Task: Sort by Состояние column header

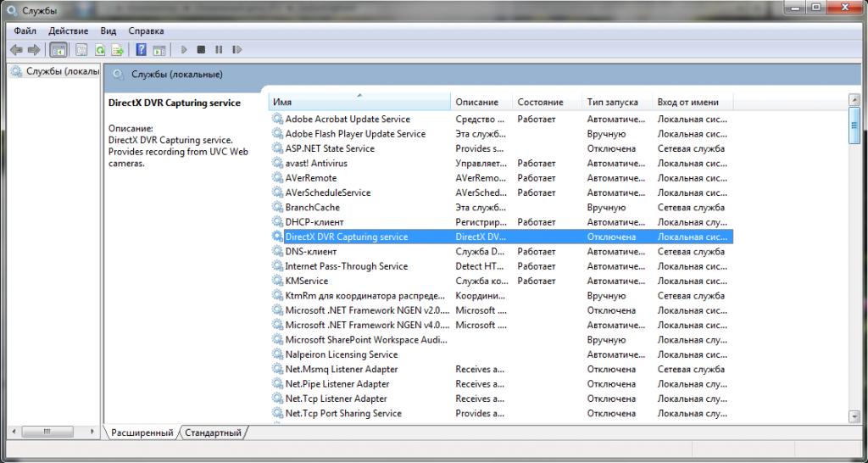Action: (x=547, y=102)
